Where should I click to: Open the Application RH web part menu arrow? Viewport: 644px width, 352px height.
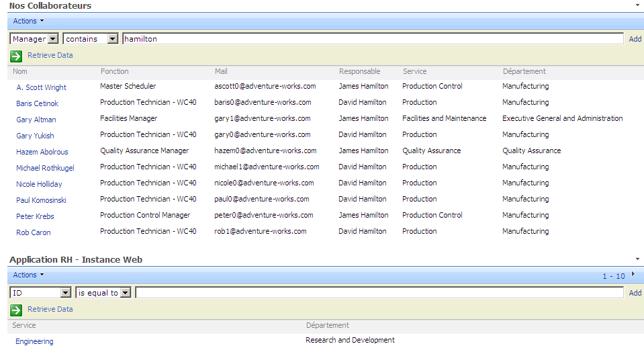coord(637,259)
